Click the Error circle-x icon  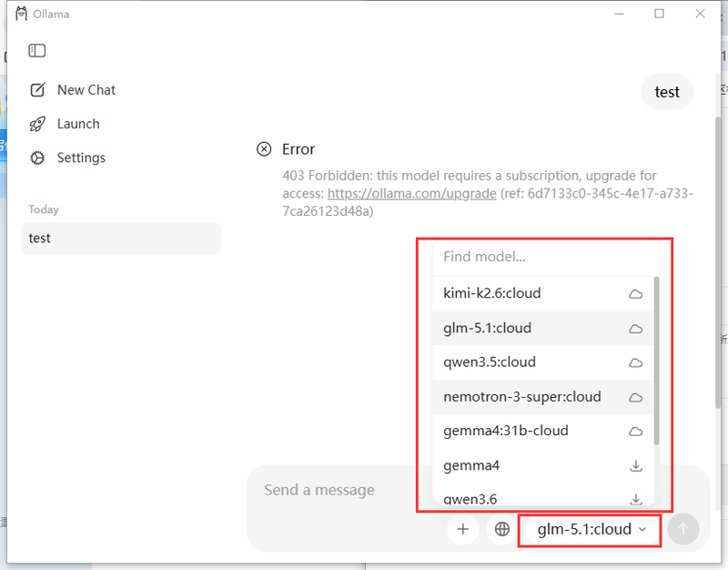pyautogui.click(x=264, y=149)
